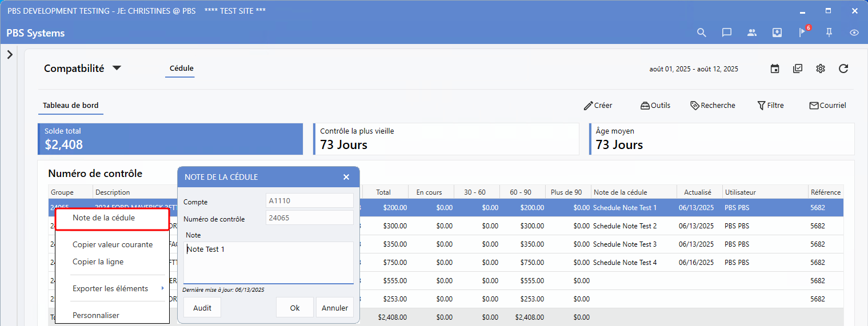Open the calendar date picker icon
Viewport: 868px width, 326px height.
coord(775,69)
